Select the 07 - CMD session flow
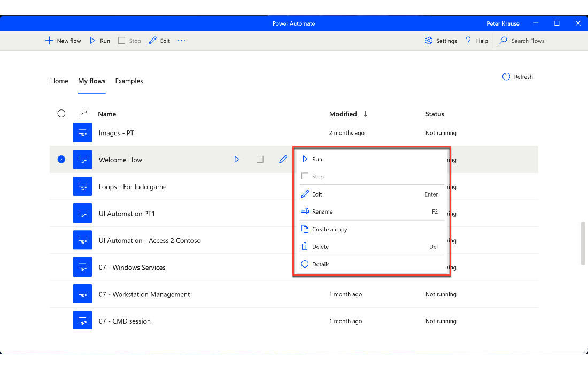588x369 pixels. coord(125,321)
